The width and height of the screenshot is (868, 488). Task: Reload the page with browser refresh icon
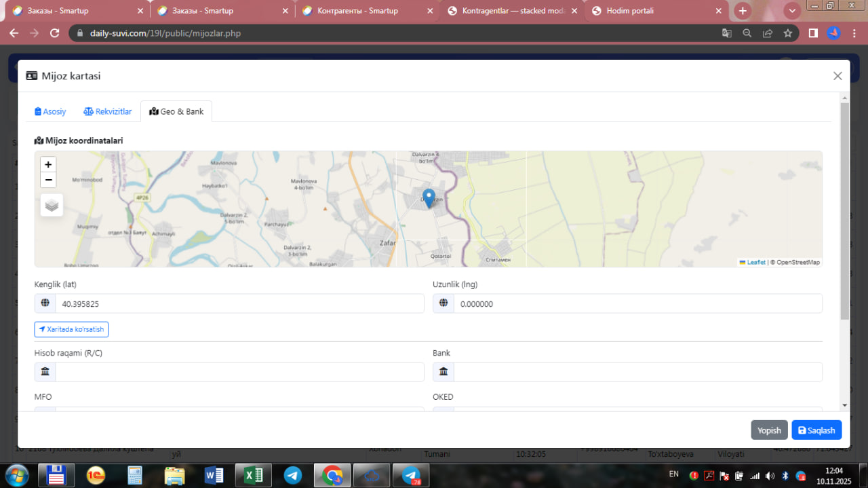coord(55,33)
